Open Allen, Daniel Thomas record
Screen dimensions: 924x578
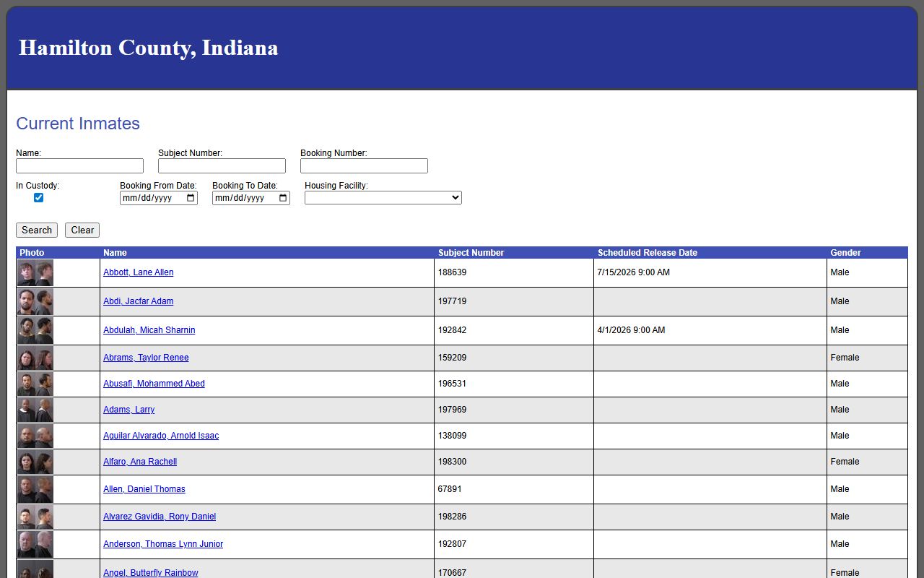click(x=144, y=489)
